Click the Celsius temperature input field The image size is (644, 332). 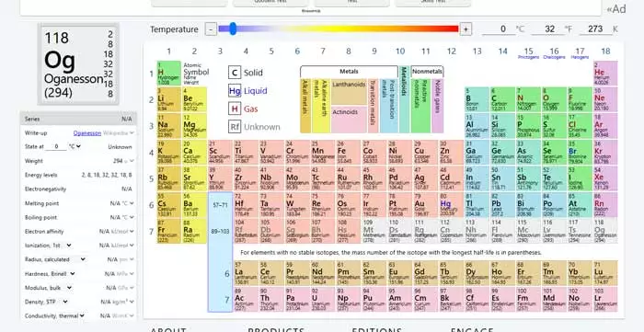pyautogui.click(x=499, y=29)
